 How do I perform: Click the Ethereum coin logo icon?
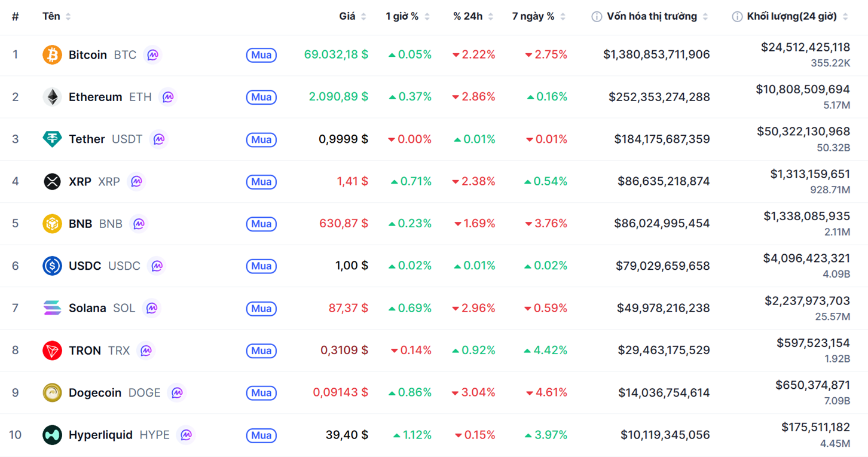52,97
